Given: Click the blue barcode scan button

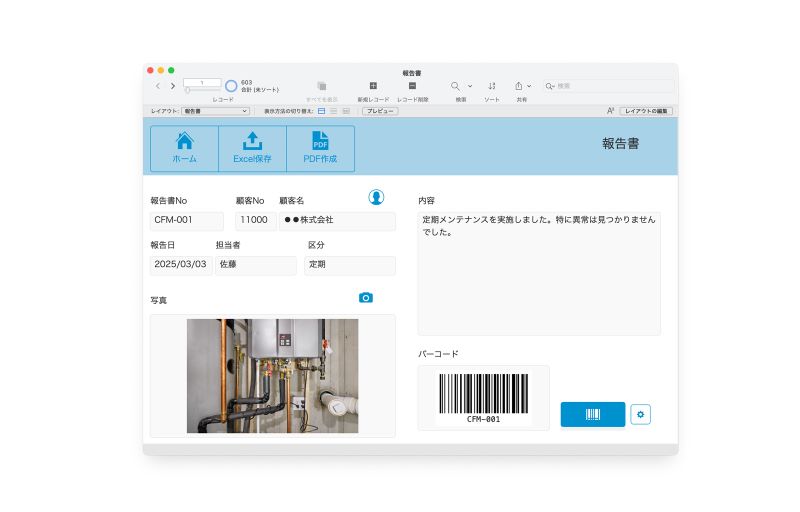Looking at the screenshot, I should [x=593, y=414].
